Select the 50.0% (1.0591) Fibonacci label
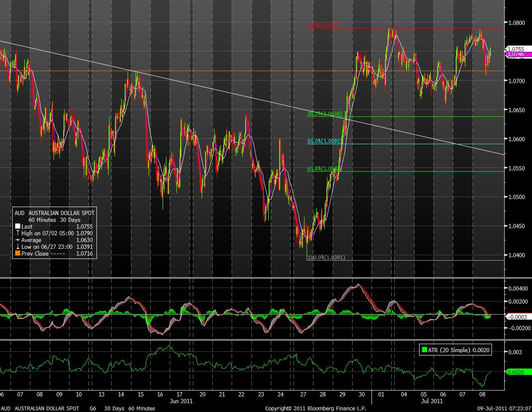Viewport: 532px width, 412px height. click(323, 141)
